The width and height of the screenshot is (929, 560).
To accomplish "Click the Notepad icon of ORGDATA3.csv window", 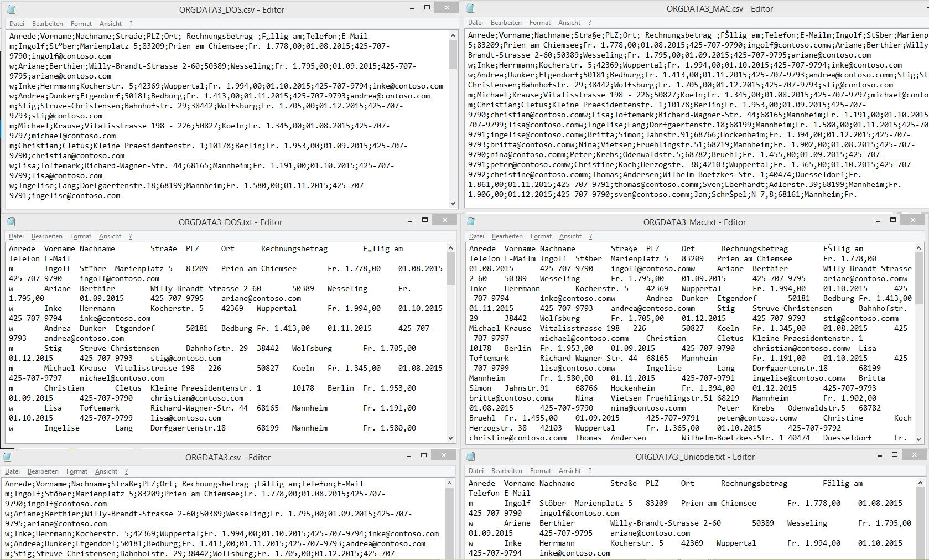I will (x=7, y=457).
